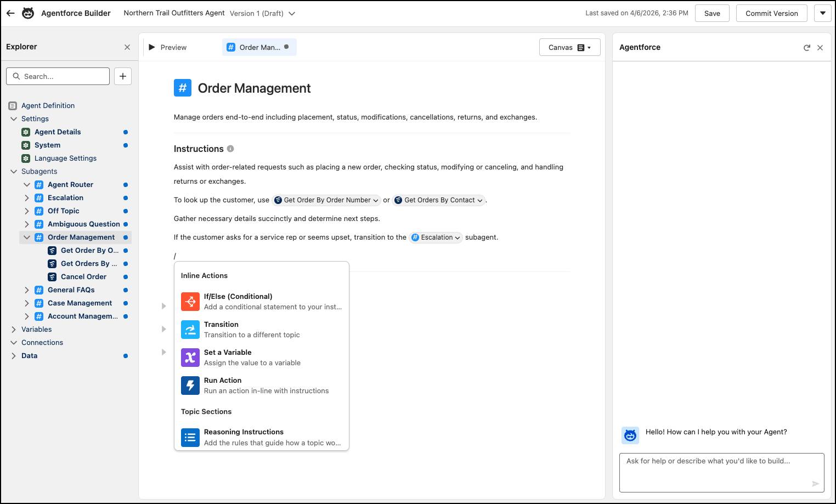Expand the Variables section
Screen dimensions: 836x504
[14, 329]
